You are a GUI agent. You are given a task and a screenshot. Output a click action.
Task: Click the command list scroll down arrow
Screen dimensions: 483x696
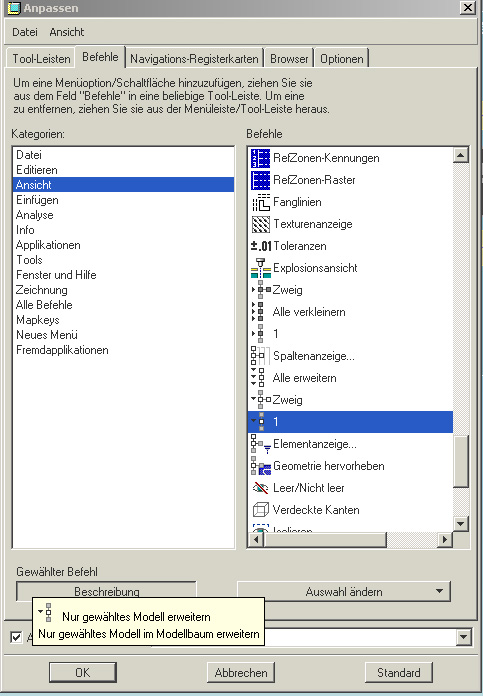pos(461,524)
